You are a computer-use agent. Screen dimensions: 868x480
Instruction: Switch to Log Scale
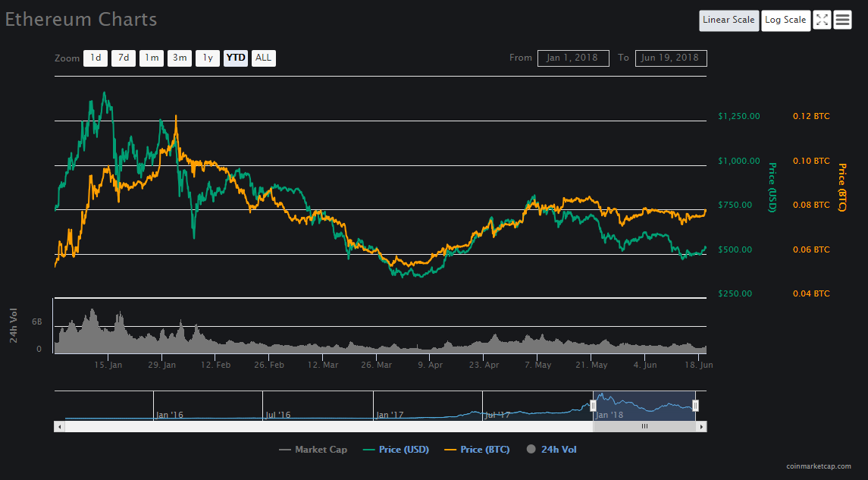coord(785,20)
